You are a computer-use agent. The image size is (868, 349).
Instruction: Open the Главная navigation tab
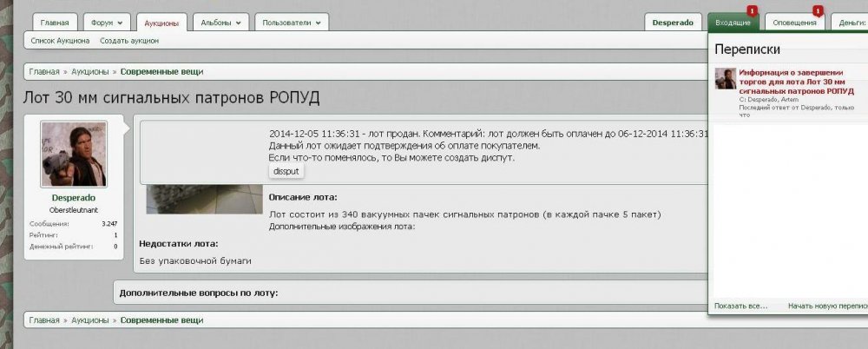pyautogui.click(x=54, y=23)
